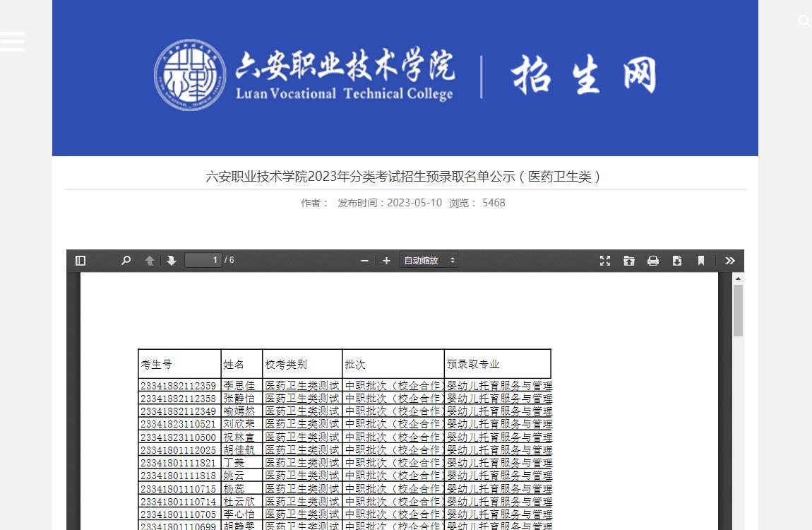Viewport: 812px width, 530px height.
Task: Open a file in PDF viewer
Action: coord(628,261)
